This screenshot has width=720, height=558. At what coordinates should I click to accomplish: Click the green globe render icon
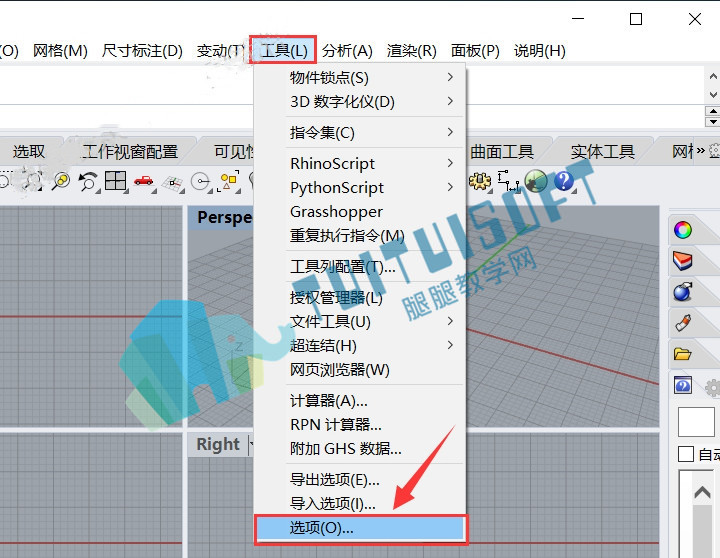pos(535,180)
